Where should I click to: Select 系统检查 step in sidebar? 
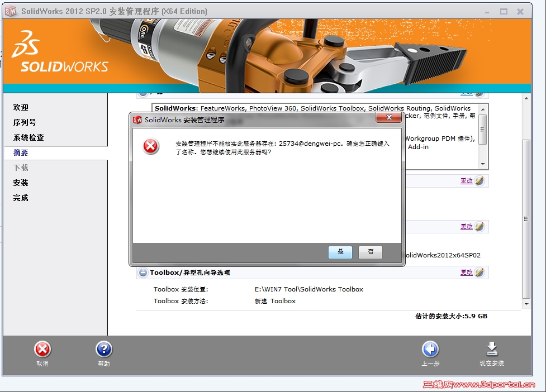(x=29, y=137)
